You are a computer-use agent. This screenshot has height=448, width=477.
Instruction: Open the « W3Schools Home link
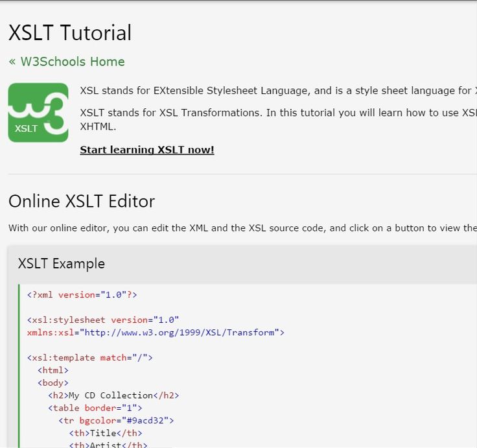coord(67,62)
